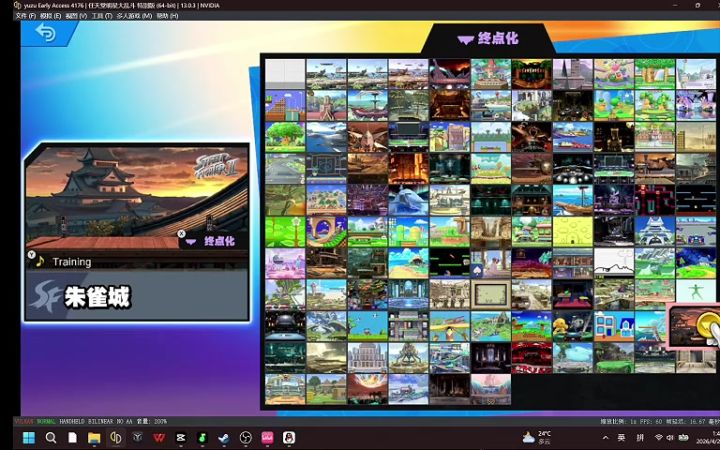Pick the 8-bit brick Mushroom Kingdom stage
Viewport: 720px width, 450px height.
(x=285, y=105)
